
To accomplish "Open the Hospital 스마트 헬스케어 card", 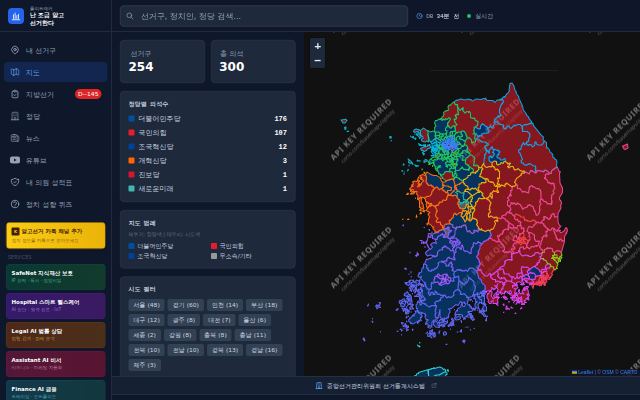I will pos(56,306).
